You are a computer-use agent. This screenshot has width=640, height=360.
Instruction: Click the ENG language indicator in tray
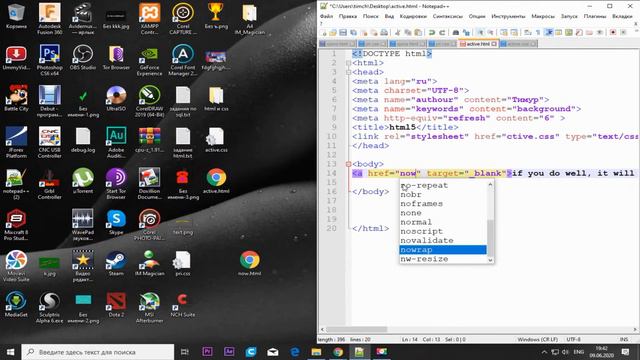point(579,352)
